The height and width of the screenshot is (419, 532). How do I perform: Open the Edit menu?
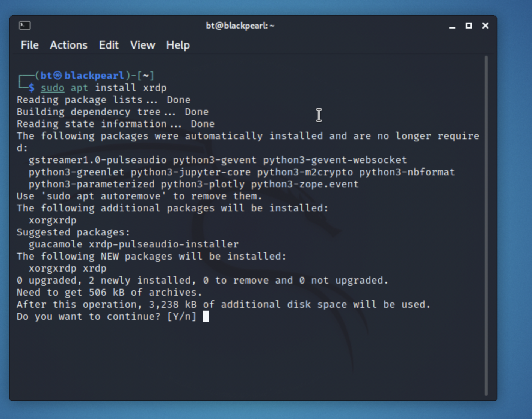(109, 45)
